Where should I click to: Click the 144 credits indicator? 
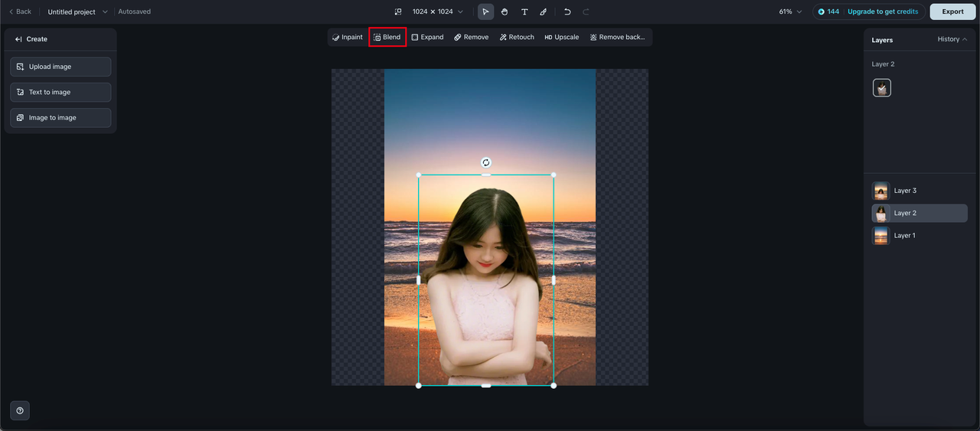point(829,11)
